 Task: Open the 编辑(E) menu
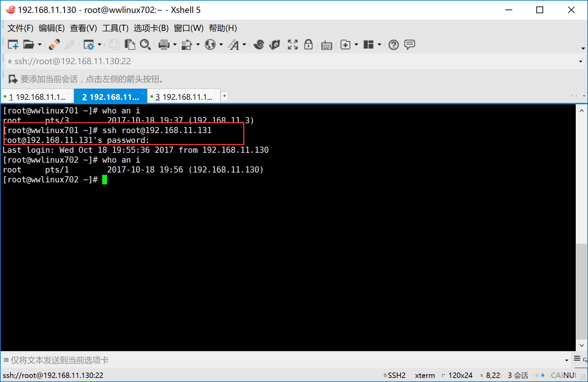coord(52,28)
